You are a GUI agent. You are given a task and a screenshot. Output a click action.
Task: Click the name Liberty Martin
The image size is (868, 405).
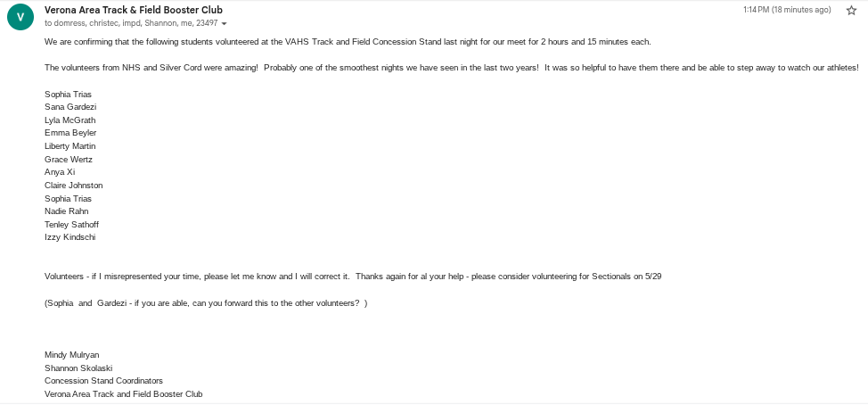tap(70, 146)
